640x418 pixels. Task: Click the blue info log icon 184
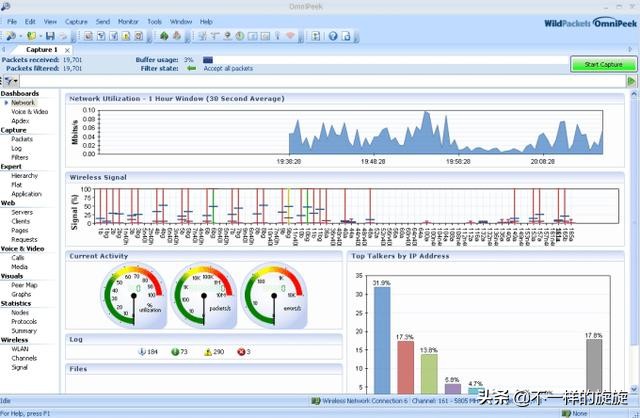pyautogui.click(x=142, y=351)
